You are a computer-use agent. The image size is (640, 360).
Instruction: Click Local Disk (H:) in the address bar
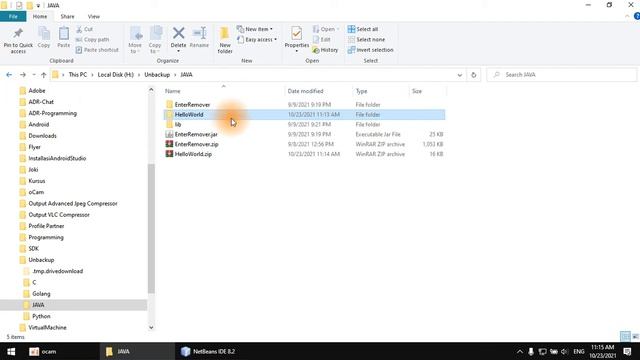pos(116,75)
